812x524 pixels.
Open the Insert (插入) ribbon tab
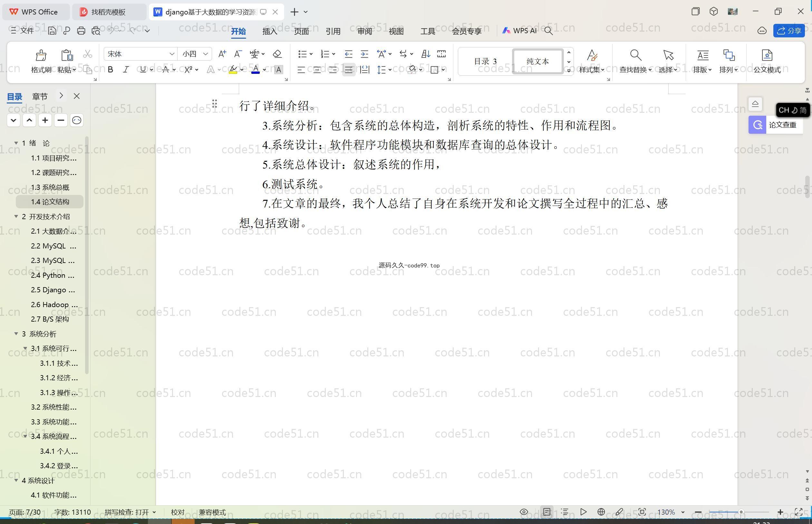coord(270,31)
